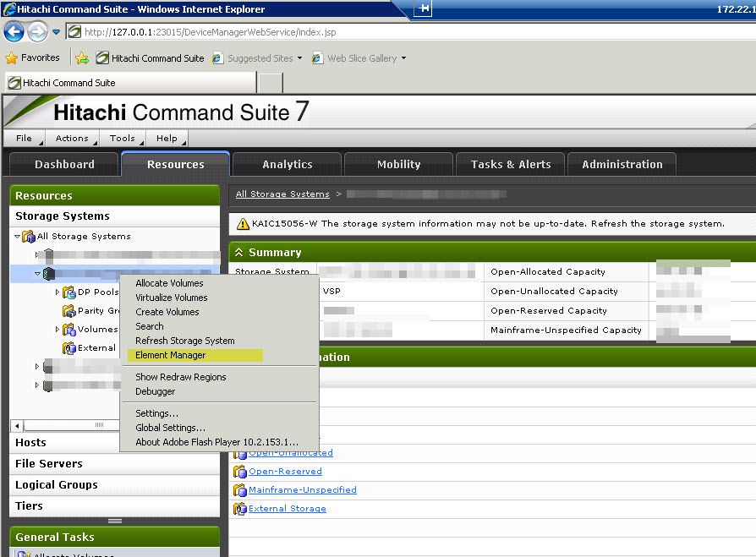Collapse the Summary section chevron
Screen dimensions: 756x557
pyautogui.click(x=239, y=253)
